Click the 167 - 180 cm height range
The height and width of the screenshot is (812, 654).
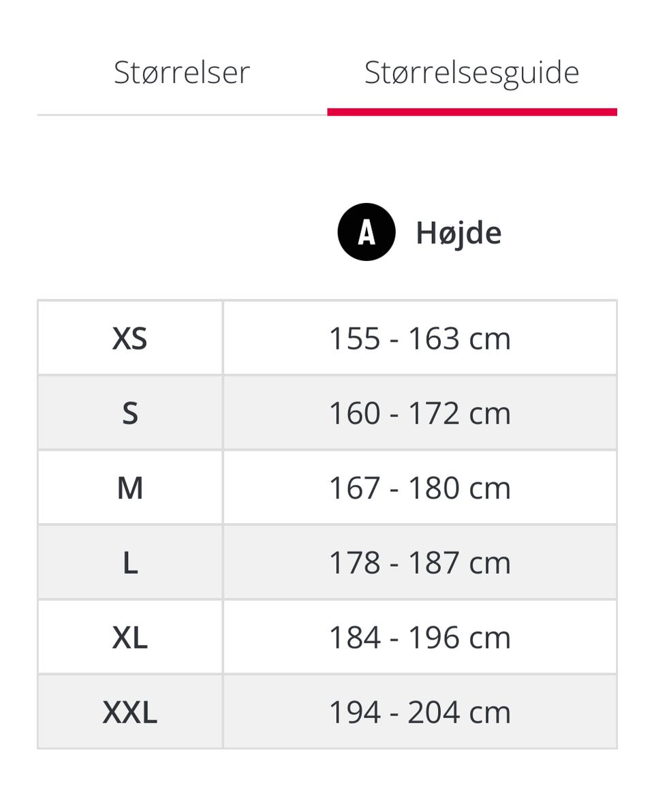(420, 488)
